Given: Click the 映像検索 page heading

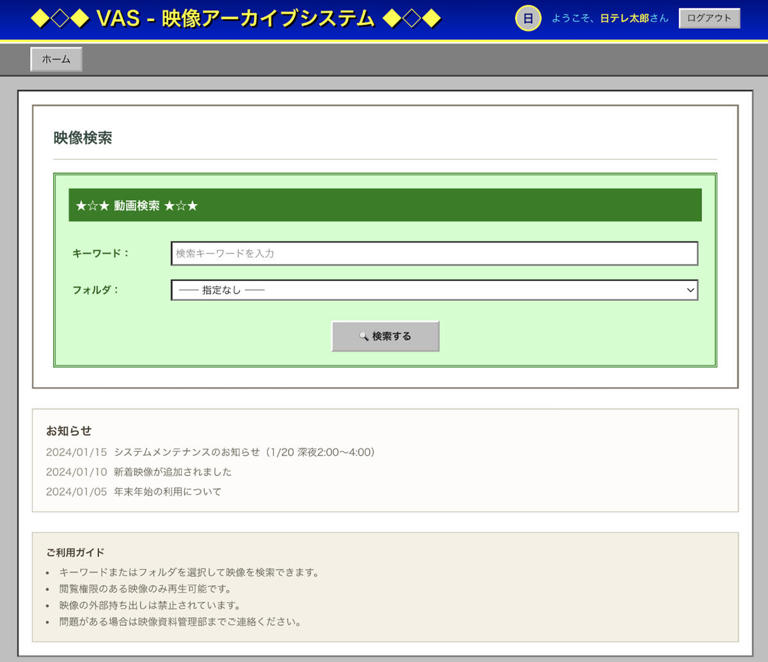Looking at the screenshot, I should (x=83, y=138).
